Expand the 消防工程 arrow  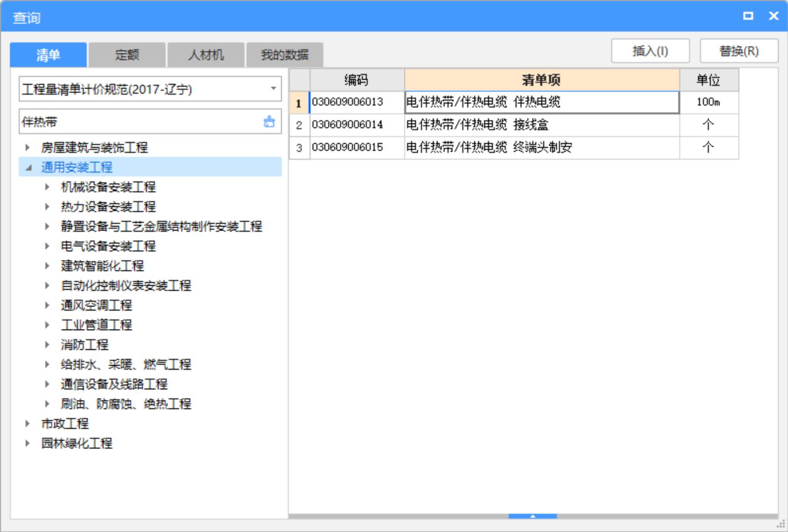coord(47,344)
